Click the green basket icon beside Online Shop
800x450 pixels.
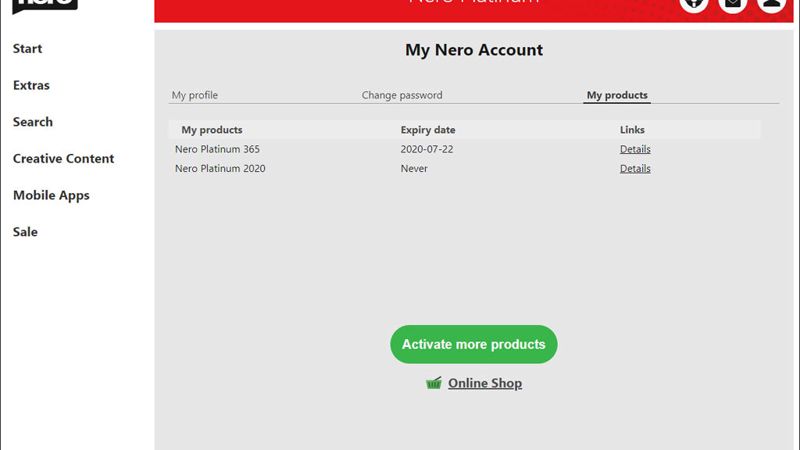[434, 383]
